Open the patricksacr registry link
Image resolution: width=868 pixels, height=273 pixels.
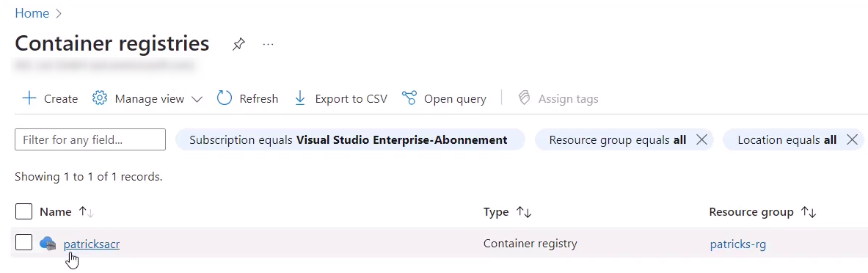coord(91,244)
